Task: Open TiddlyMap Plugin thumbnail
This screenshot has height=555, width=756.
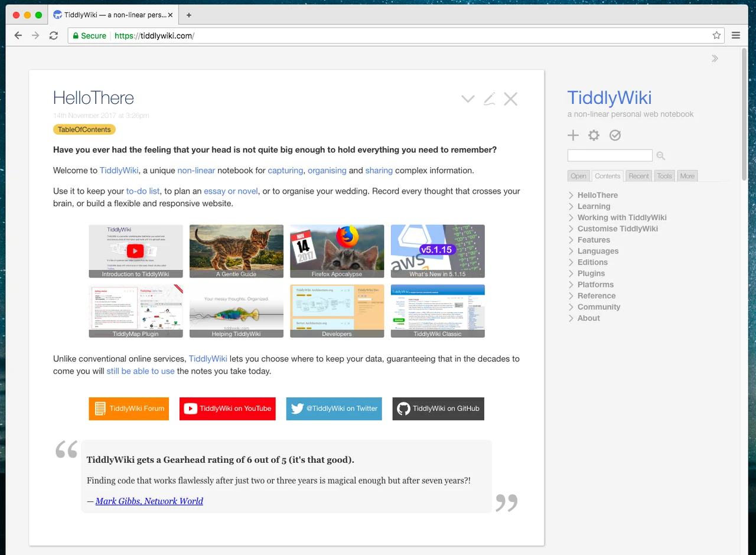Action: (x=136, y=311)
